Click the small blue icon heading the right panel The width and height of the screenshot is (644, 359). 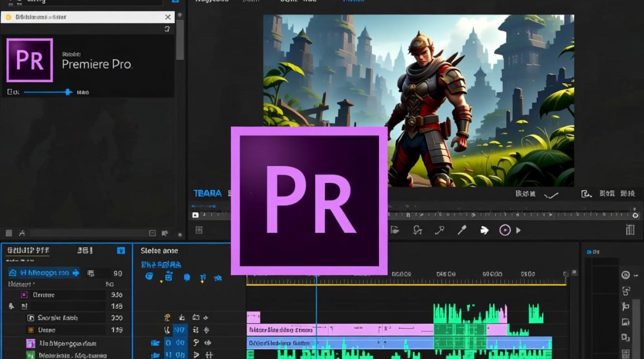(589, 252)
